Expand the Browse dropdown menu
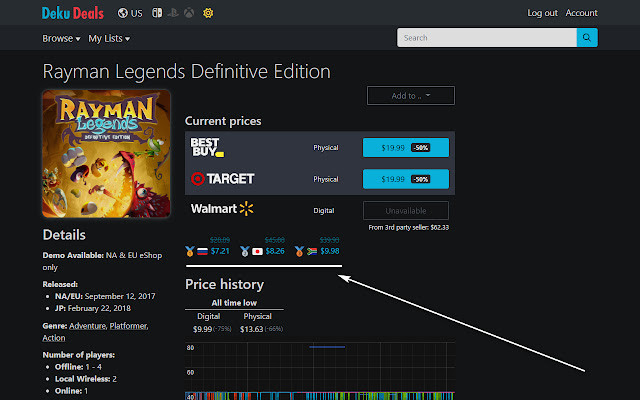The height and width of the screenshot is (400, 640). tap(61, 38)
